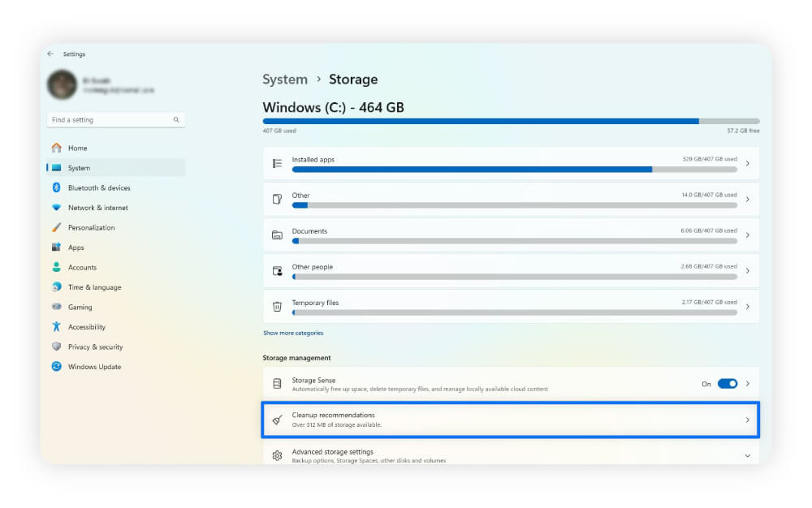Click the Bluetooth icon in sidebar

point(57,187)
